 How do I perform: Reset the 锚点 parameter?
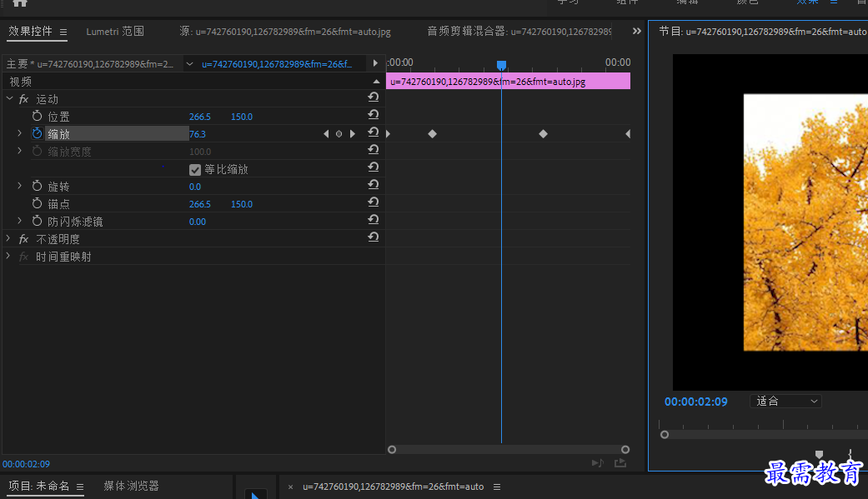[x=373, y=202]
